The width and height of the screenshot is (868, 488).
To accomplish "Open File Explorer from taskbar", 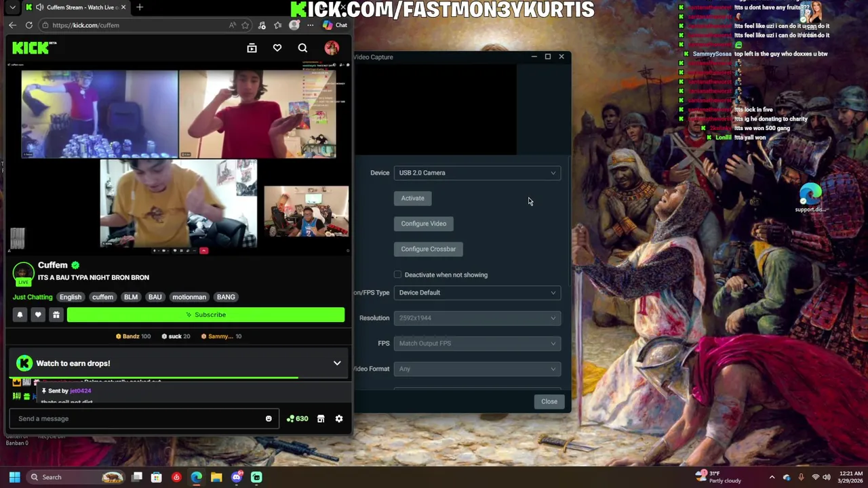I will (x=216, y=477).
